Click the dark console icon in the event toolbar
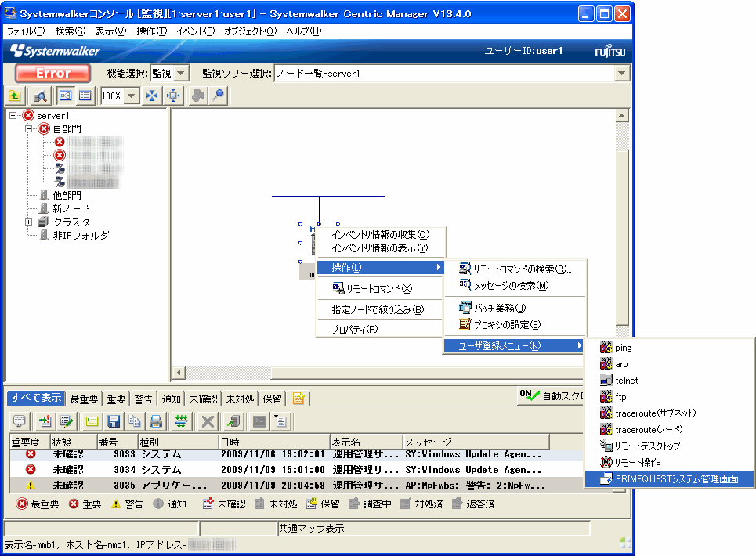The width and height of the screenshot is (756, 556). coord(259,421)
